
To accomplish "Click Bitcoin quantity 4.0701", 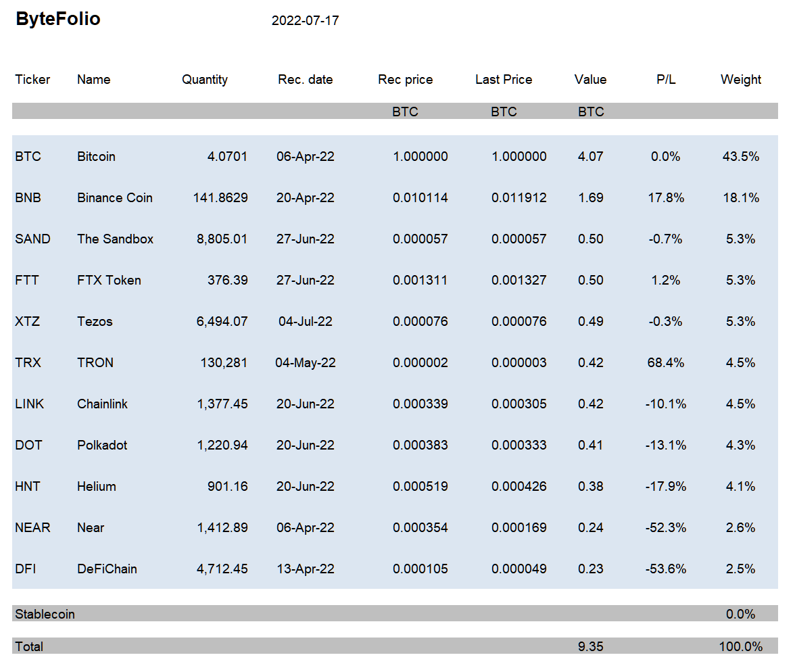I will (x=227, y=157).
